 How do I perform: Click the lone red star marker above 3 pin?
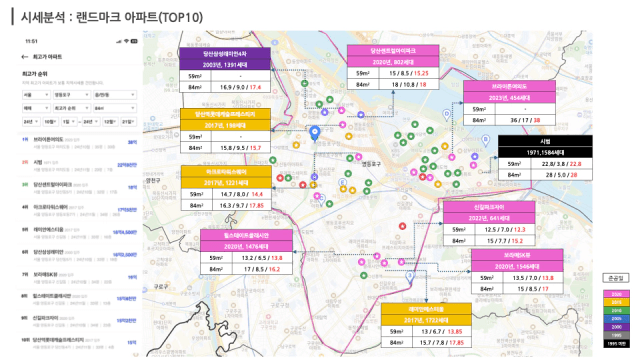402,226
